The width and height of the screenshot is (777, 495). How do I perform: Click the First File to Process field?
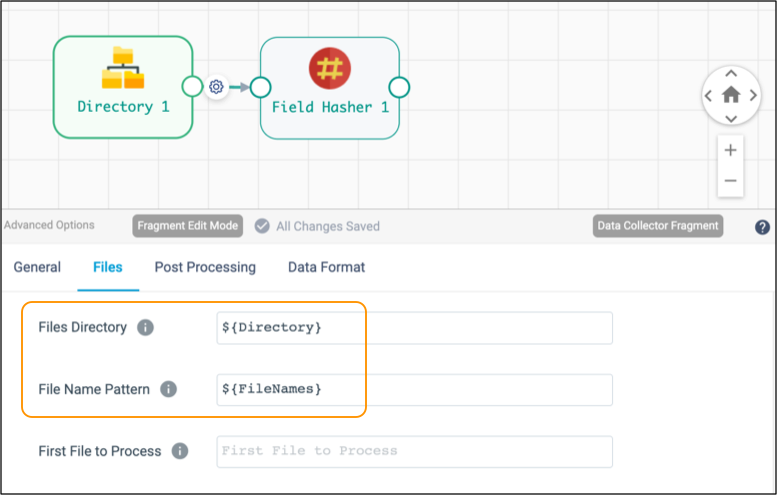coord(414,451)
